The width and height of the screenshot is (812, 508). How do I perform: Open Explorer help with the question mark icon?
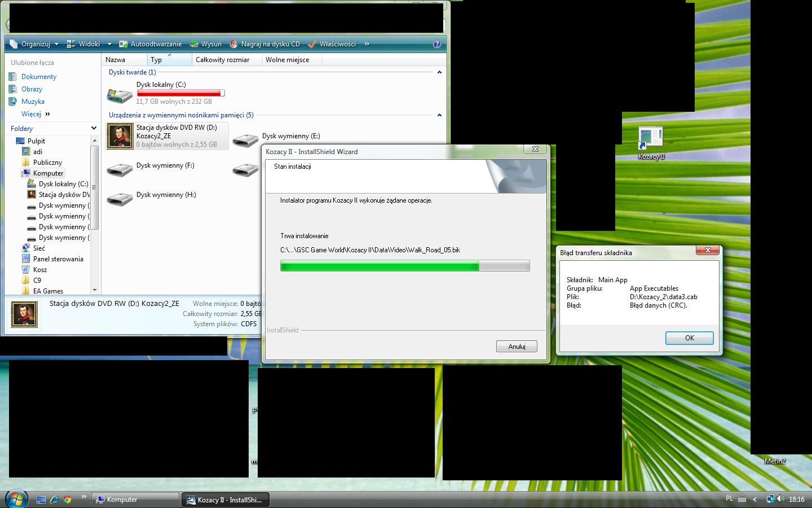coord(437,44)
